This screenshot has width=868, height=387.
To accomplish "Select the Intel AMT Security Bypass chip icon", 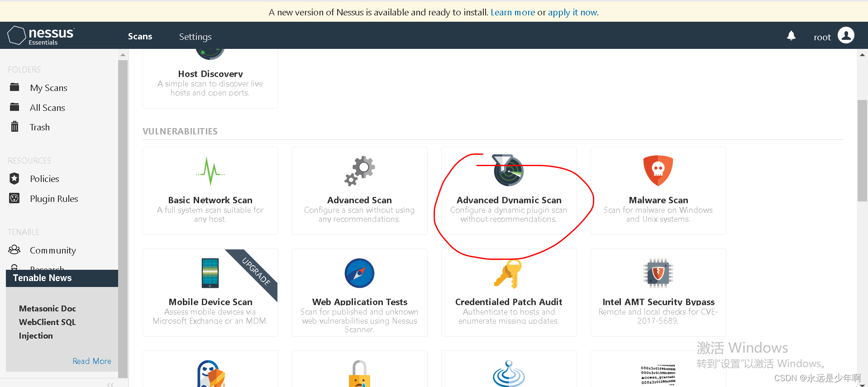I will tap(658, 273).
